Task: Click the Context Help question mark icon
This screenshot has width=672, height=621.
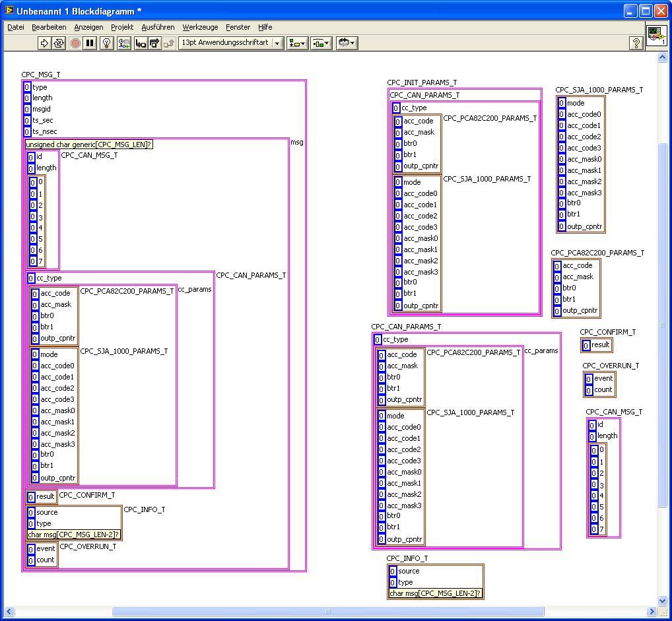Action: click(x=636, y=43)
